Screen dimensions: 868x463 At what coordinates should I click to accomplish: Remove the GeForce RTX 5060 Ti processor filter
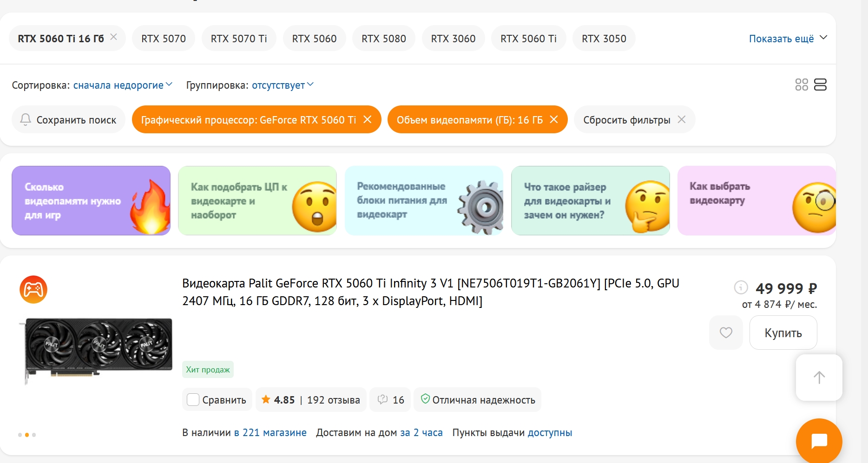point(367,119)
